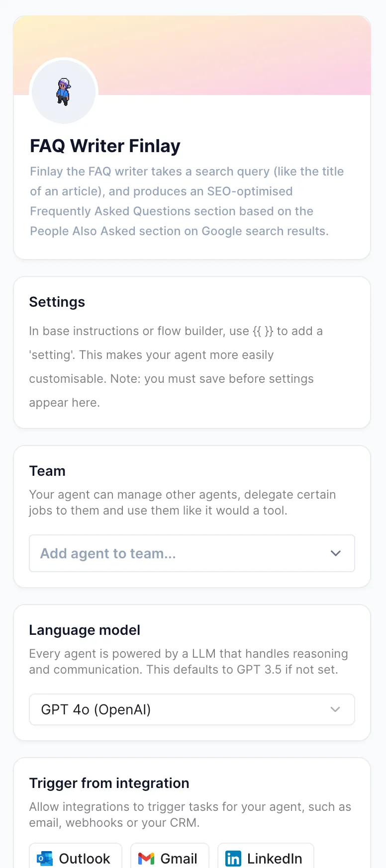Click the Language model heading
Image resolution: width=386 pixels, height=868 pixels.
85,630
